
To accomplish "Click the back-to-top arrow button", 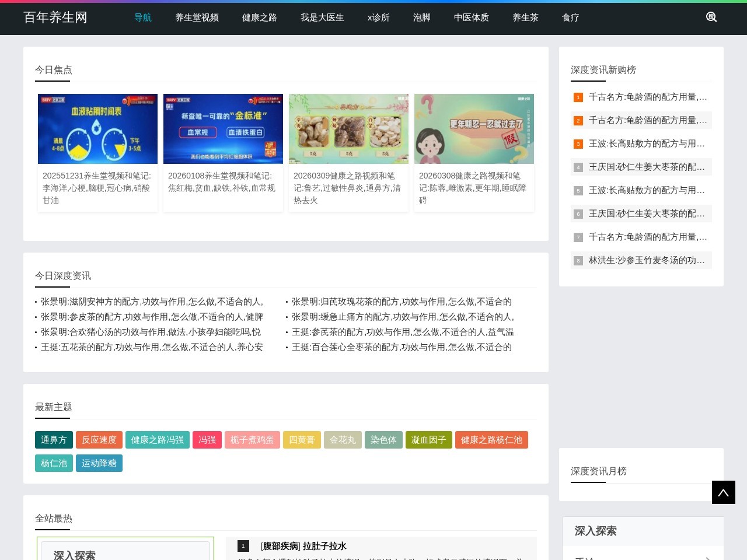I will pos(723,492).
